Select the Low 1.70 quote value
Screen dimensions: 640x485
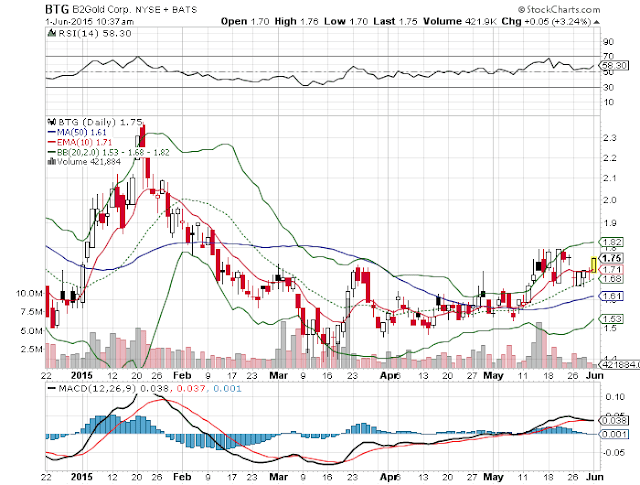coord(346,21)
